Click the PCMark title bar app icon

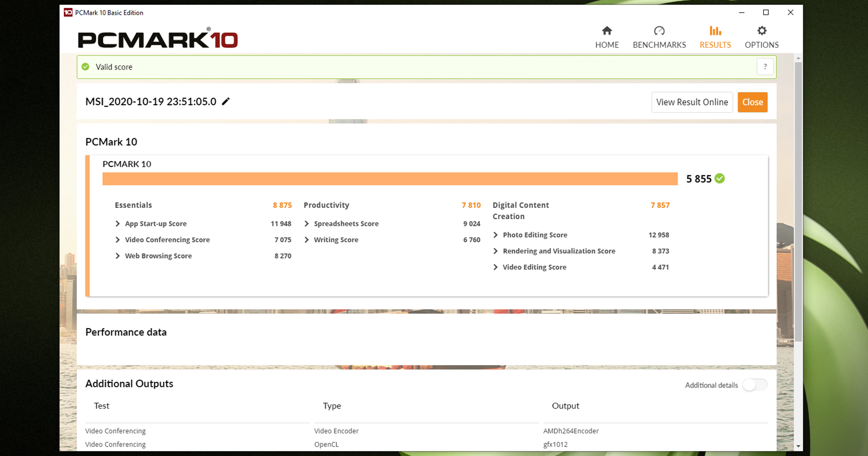click(68, 13)
